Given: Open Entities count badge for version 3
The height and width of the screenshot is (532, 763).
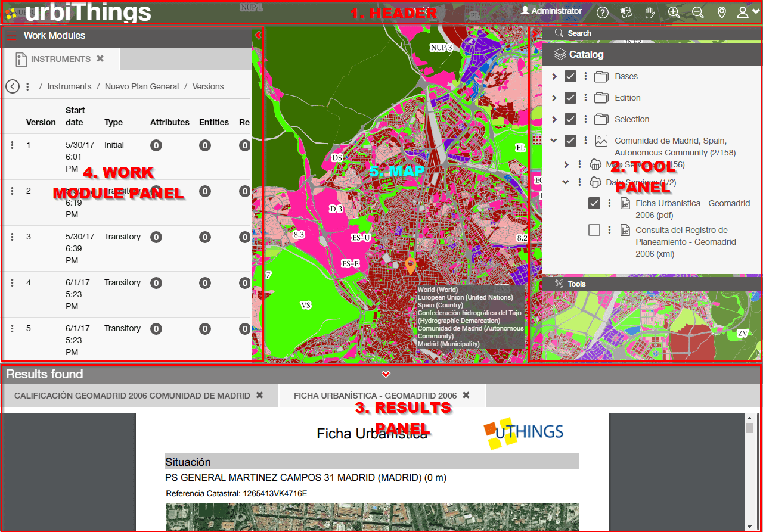Looking at the screenshot, I should (x=205, y=237).
